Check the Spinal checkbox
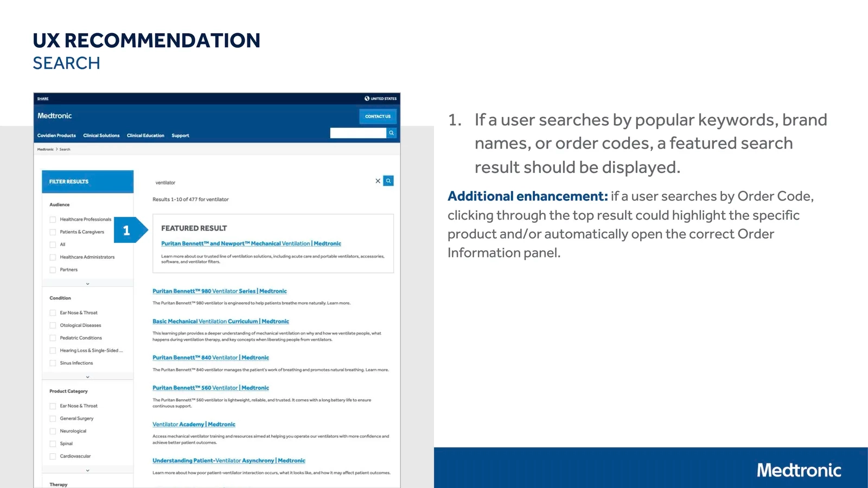Viewport: 868px width, 488px height. (53, 444)
